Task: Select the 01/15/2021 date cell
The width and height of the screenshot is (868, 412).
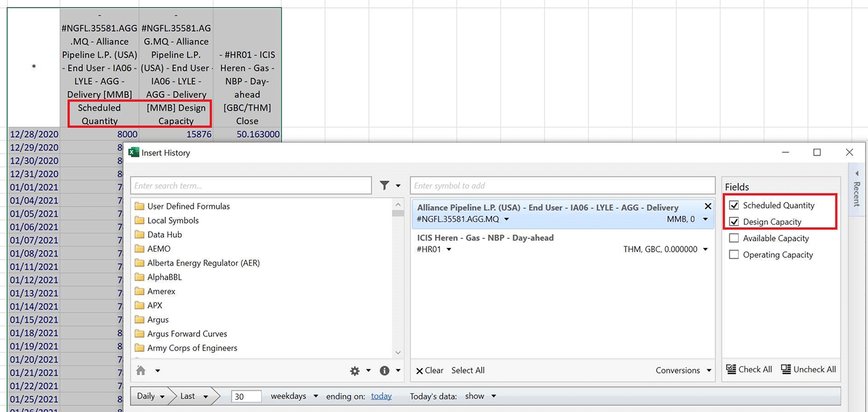Action: (x=34, y=319)
